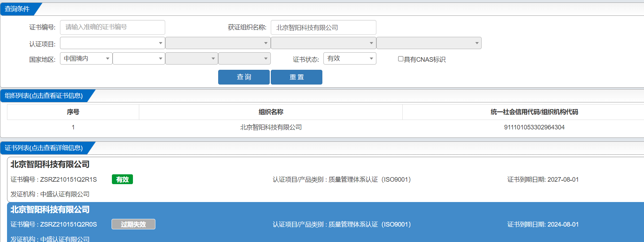Select the 组织列表 section header tab
The width and height of the screenshot is (644, 242).
tap(44, 96)
